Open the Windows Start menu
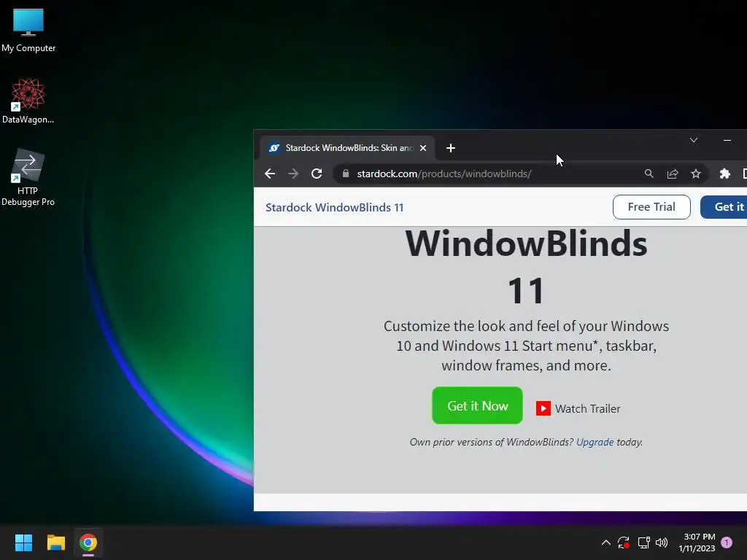 pyautogui.click(x=23, y=542)
